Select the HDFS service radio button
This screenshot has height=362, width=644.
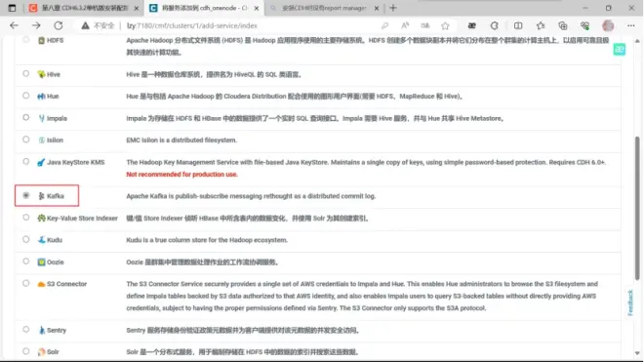(26, 40)
